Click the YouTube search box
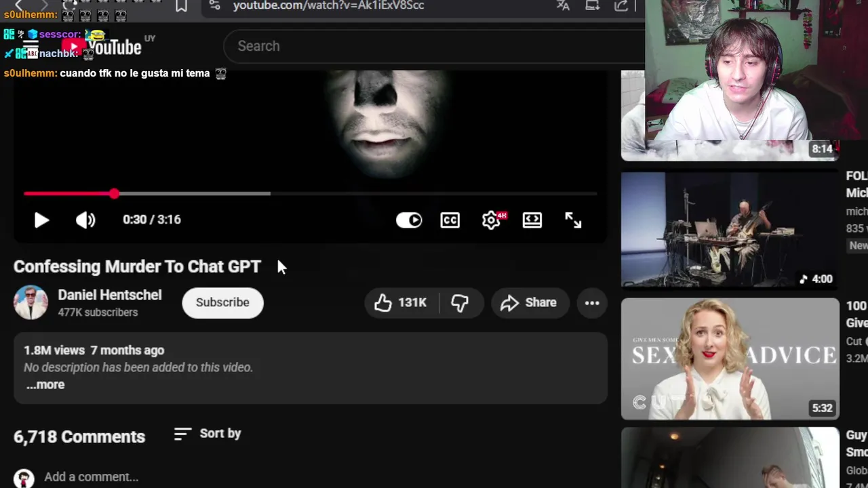This screenshot has width=868, height=488. coord(434,46)
